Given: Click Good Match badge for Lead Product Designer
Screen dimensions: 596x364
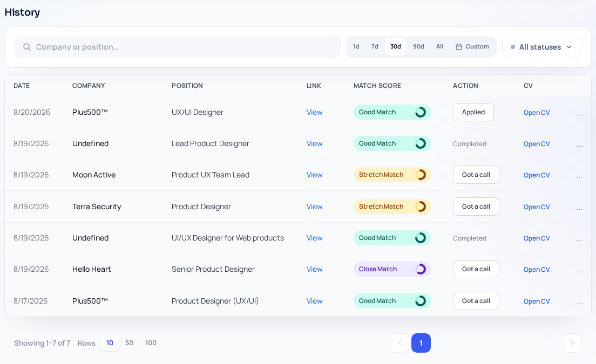Looking at the screenshot, I should click(392, 143).
